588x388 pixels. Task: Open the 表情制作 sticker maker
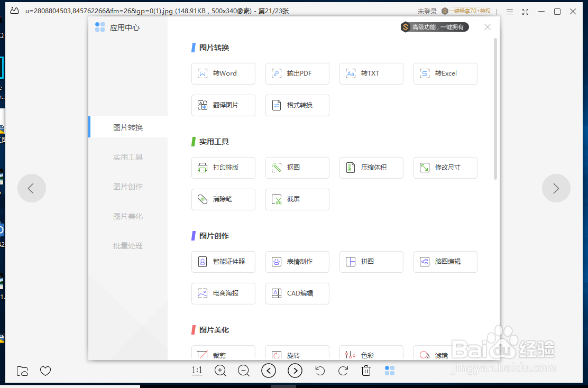click(297, 262)
